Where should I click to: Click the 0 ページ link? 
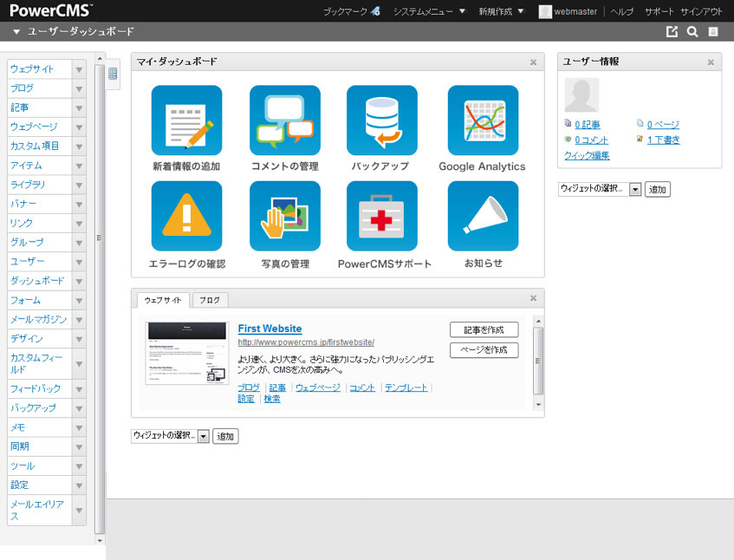(x=663, y=125)
